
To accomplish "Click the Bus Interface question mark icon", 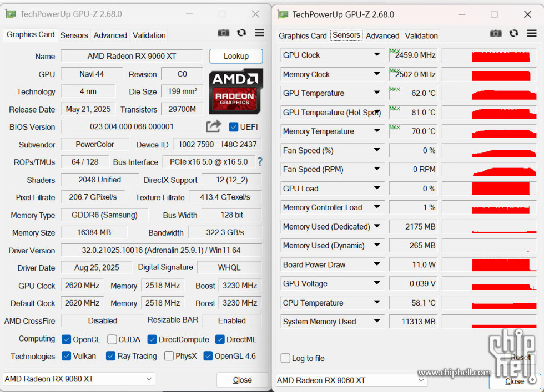I will coord(259,162).
